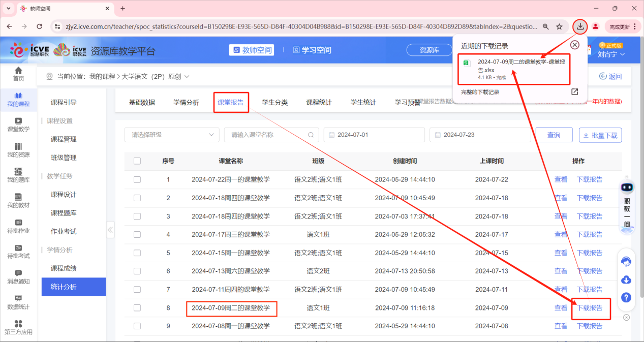The image size is (644, 342).
Task: Click the 首页 home icon
Action: coord(18,73)
